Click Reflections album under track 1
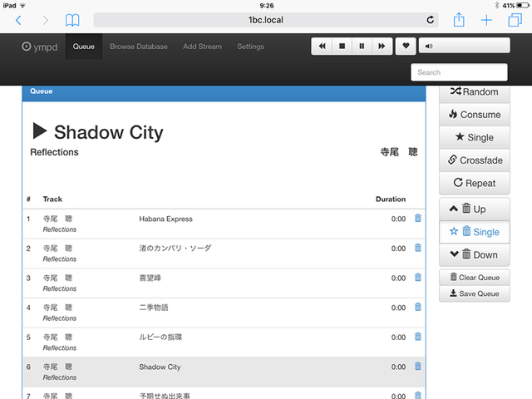Viewport: 532px width, 399px height. [60, 229]
